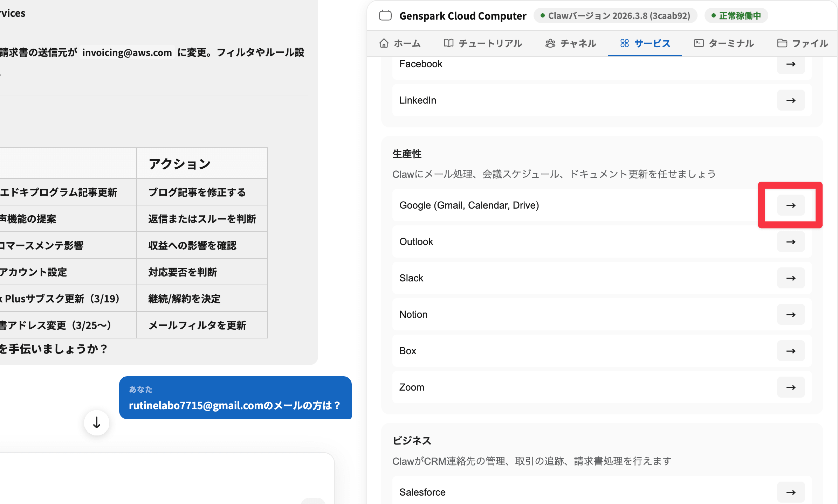This screenshot has height=504, width=838.
Task: Switch to the チャネル tab
Action: coord(571,43)
